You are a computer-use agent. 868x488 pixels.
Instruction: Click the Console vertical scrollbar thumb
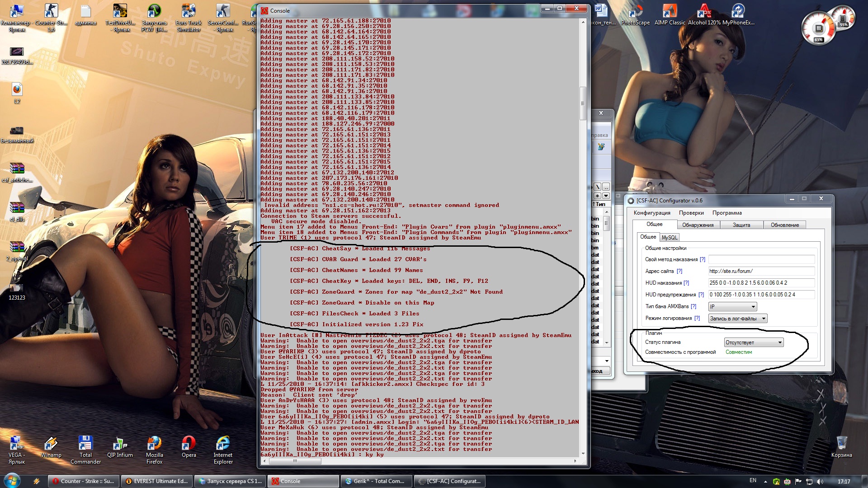(x=583, y=103)
